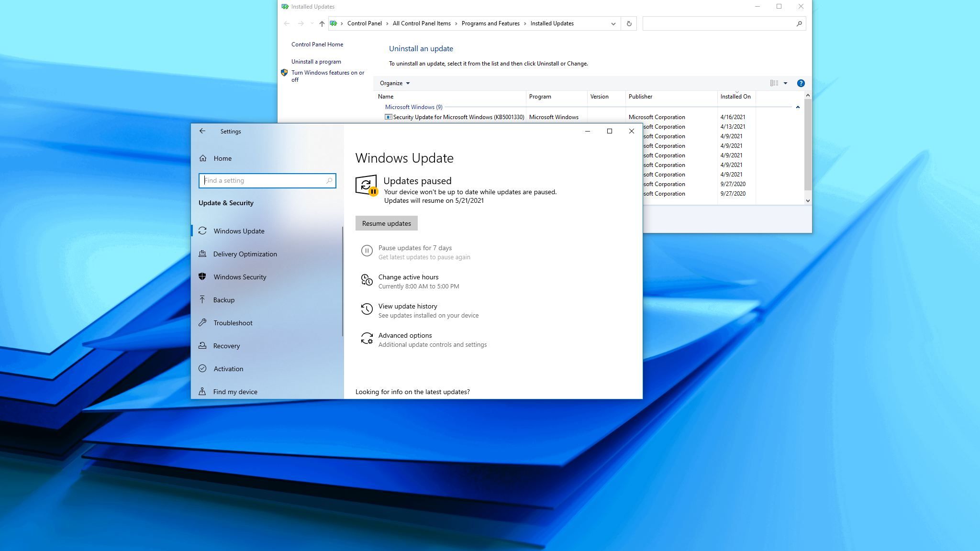
Task: Click inside the Find a setting search box
Action: [x=267, y=180]
